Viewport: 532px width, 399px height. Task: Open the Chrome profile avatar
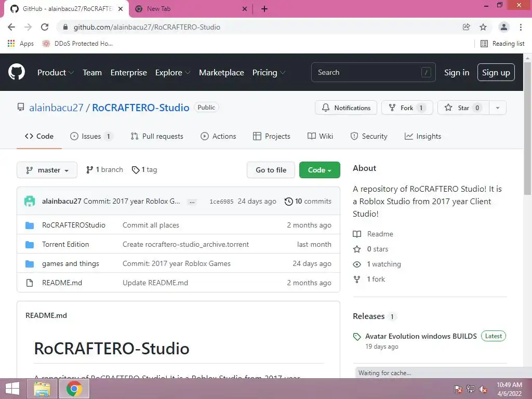click(504, 27)
